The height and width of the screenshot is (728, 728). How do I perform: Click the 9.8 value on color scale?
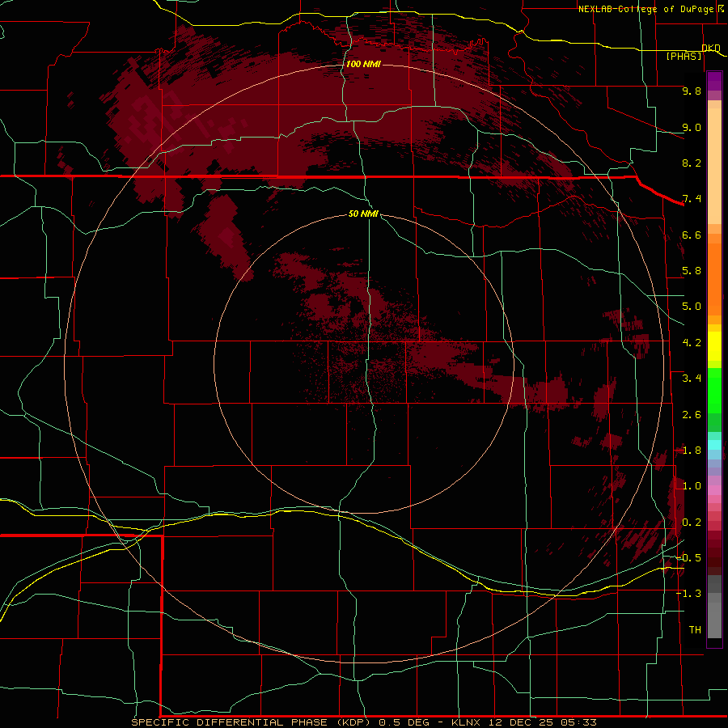pyautogui.click(x=692, y=91)
